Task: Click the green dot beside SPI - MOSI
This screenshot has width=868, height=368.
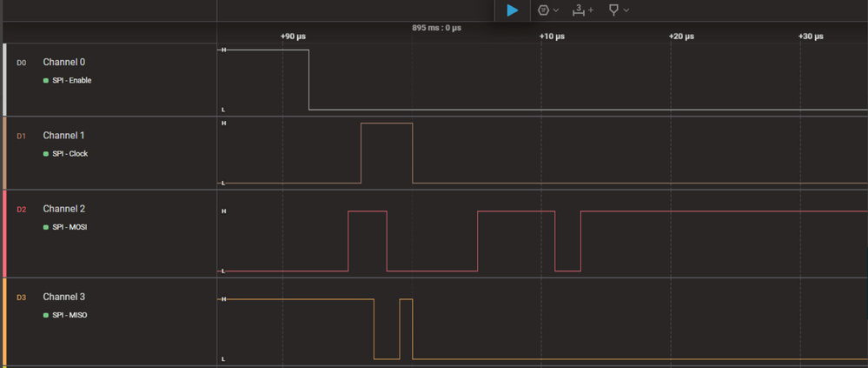Action: [x=46, y=227]
